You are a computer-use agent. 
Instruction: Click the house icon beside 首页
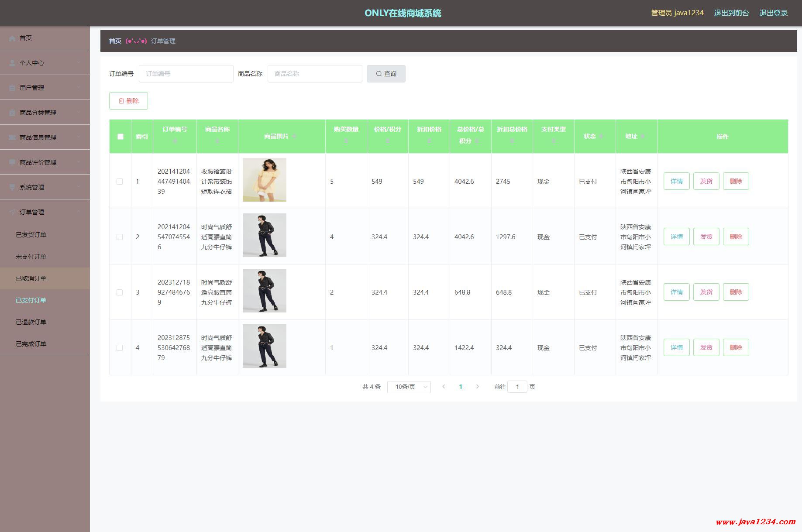click(x=12, y=38)
